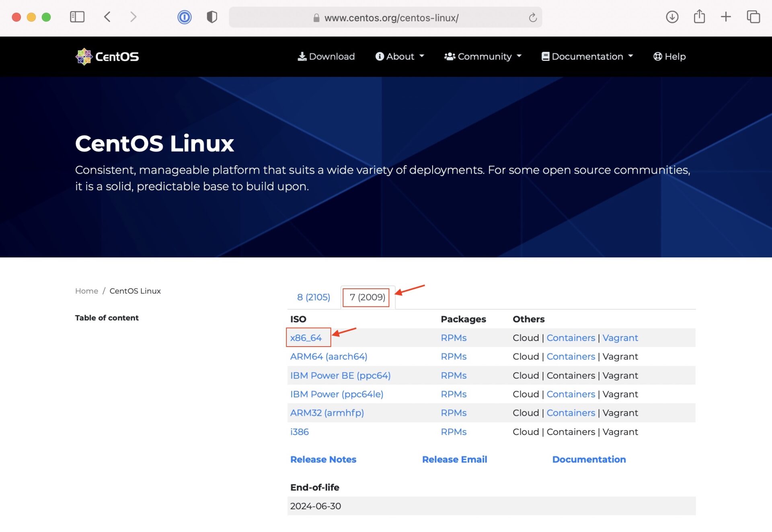The height and width of the screenshot is (532, 772).
Task: Open RPMs link in ppc64le row
Action: coord(454,394)
